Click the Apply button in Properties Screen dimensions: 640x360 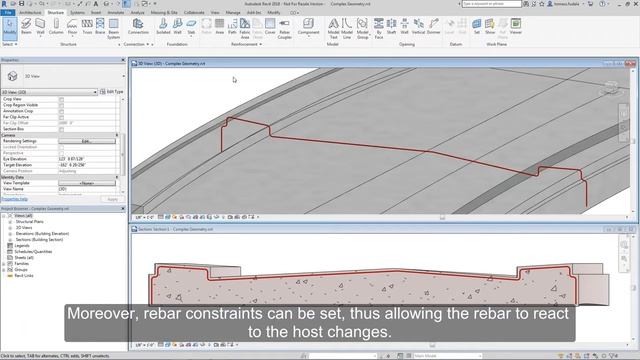coord(113,199)
